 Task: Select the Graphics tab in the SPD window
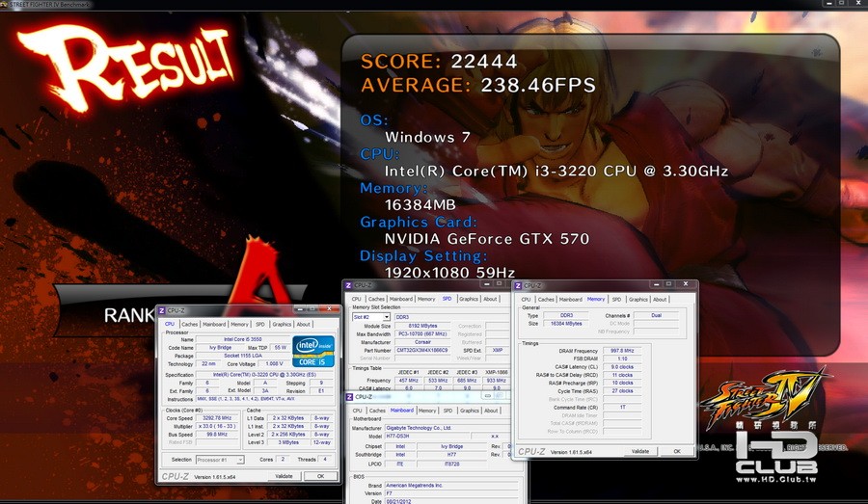click(x=469, y=299)
